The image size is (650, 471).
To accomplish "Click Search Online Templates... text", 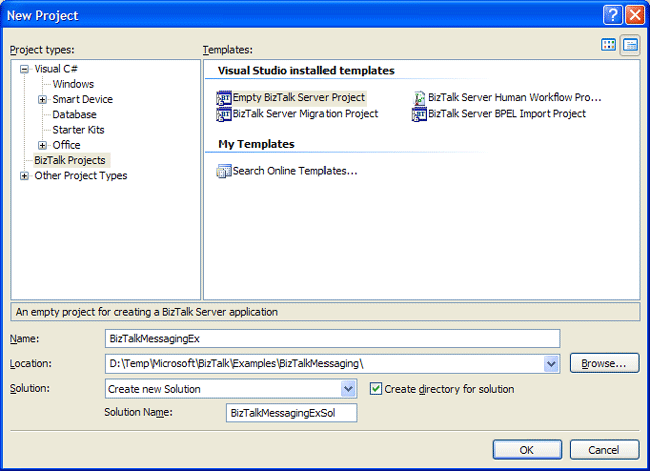I will tap(295, 171).
